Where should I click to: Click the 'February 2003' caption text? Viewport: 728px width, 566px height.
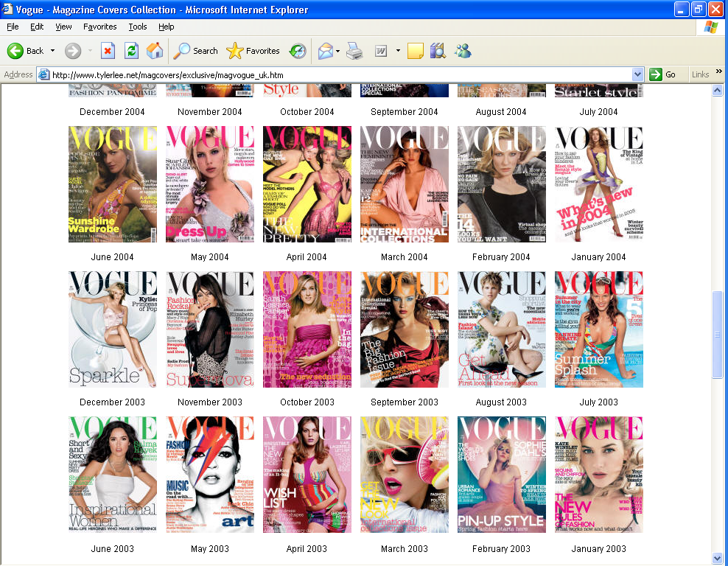(502, 549)
